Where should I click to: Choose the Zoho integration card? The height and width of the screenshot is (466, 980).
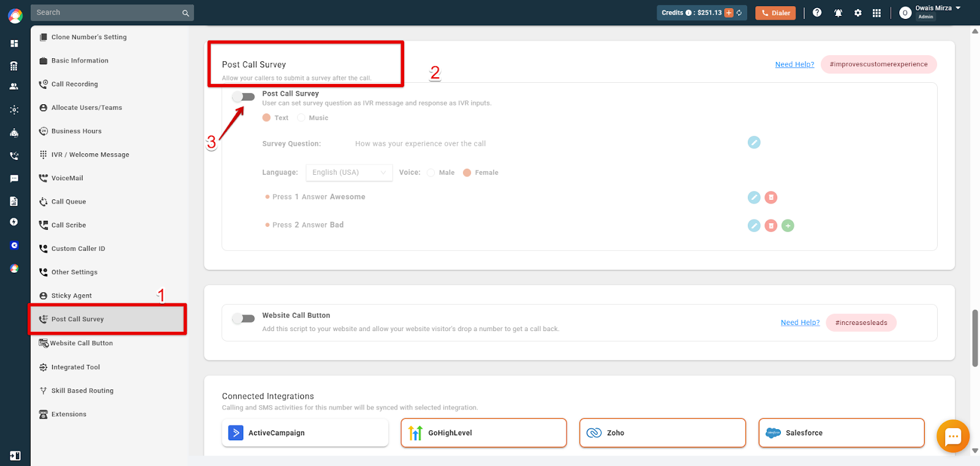coord(663,433)
